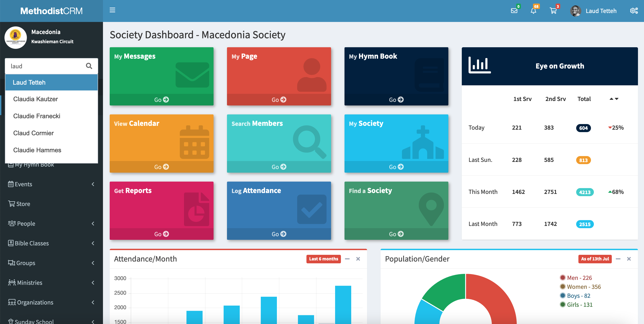Click the map pin icon on Find a Society
Viewport: 644px width, 324px height.
coord(431,209)
